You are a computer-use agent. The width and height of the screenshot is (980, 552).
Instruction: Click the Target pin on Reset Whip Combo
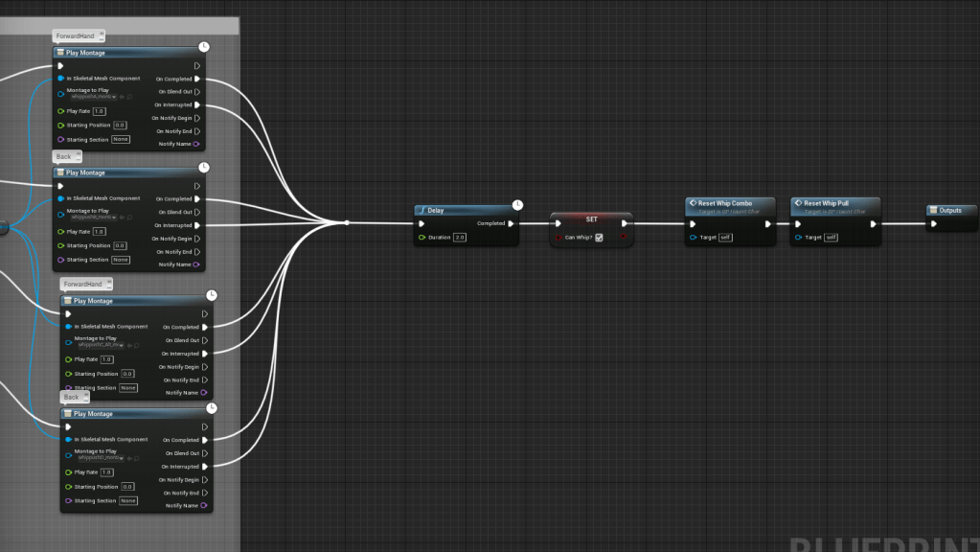693,238
